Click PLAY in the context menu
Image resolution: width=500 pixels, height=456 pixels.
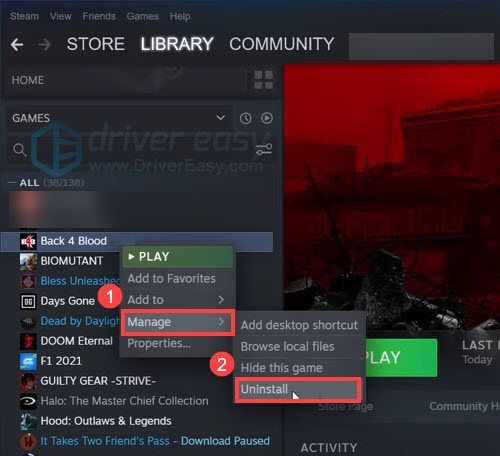(x=177, y=257)
